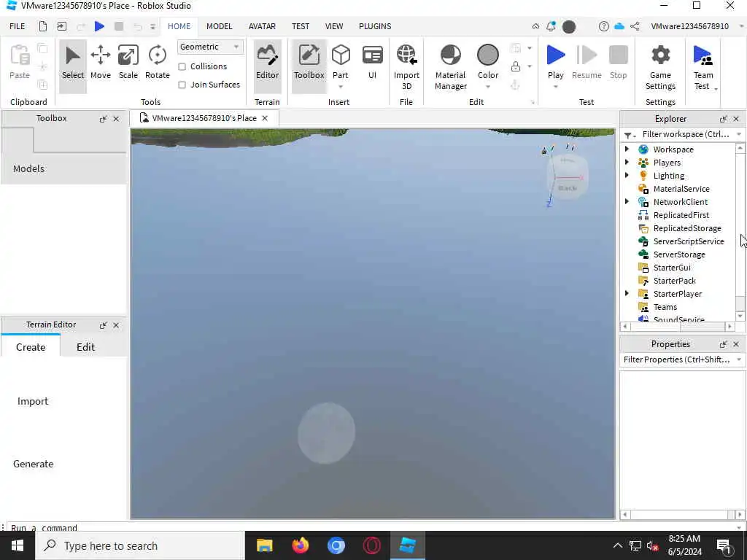This screenshot has width=747, height=560.
Task: Select Terrain Editor Create tab
Action: click(x=31, y=346)
